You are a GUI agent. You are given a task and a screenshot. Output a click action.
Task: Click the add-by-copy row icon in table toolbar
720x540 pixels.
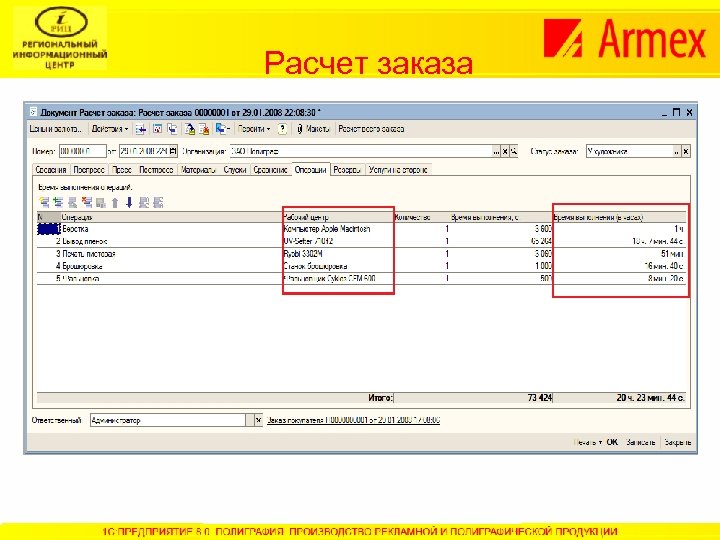(x=58, y=202)
